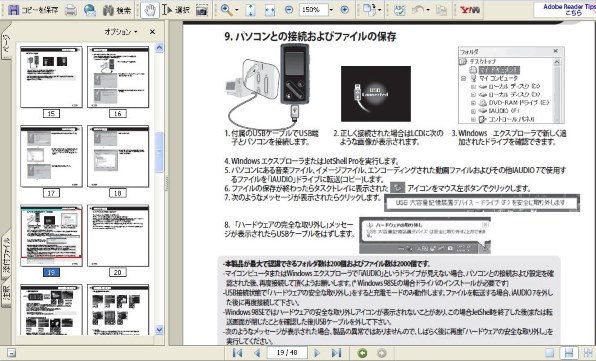
Task: Select page 16 thumbnail
Action: coord(118,77)
